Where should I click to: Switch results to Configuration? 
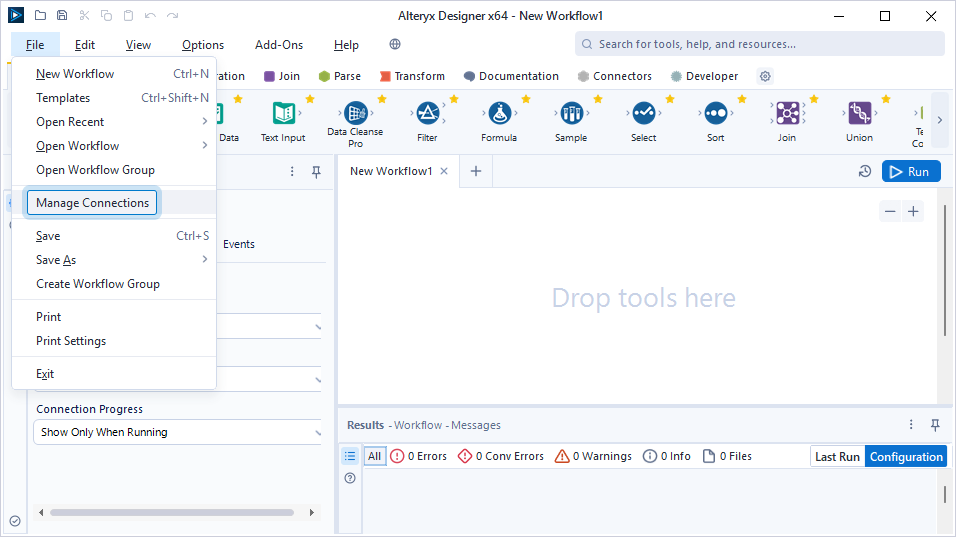coord(906,456)
